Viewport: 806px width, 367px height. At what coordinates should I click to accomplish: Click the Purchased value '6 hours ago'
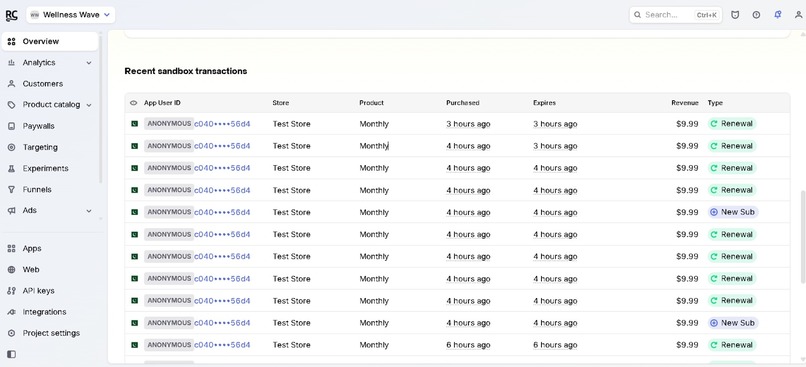[x=468, y=345]
